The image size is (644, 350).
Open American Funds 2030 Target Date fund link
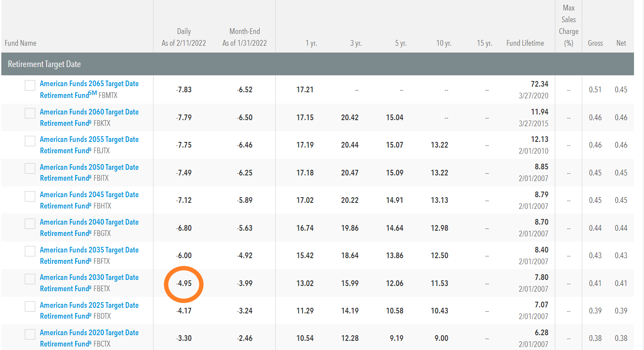(89, 283)
